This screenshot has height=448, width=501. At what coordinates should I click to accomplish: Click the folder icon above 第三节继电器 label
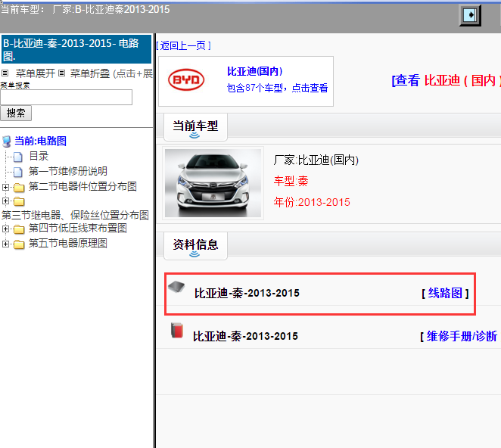tap(19, 201)
